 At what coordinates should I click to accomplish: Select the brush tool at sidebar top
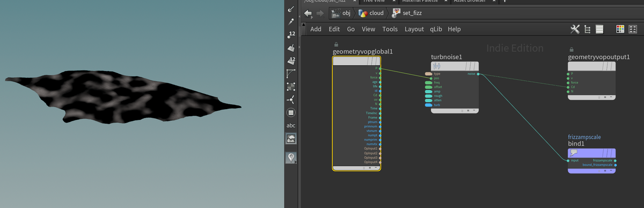(291, 9)
